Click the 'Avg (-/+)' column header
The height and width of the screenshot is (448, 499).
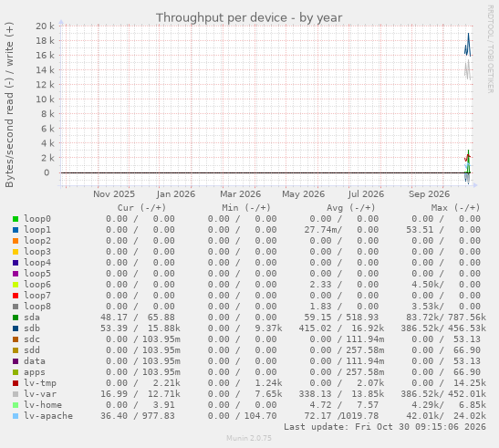350,208
